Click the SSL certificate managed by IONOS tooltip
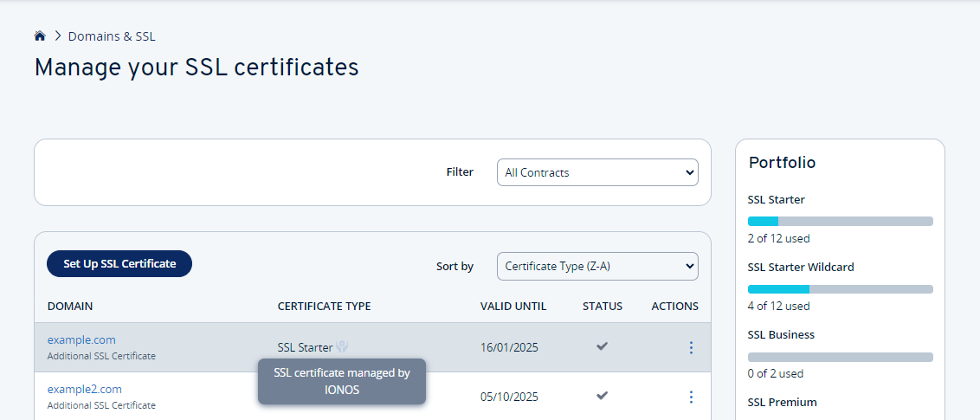980x420 pixels. (x=342, y=381)
